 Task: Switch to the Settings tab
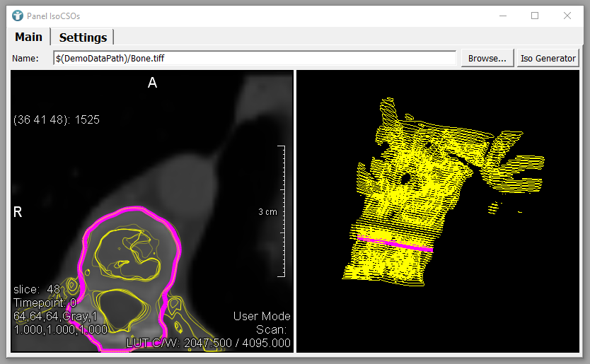83,37
